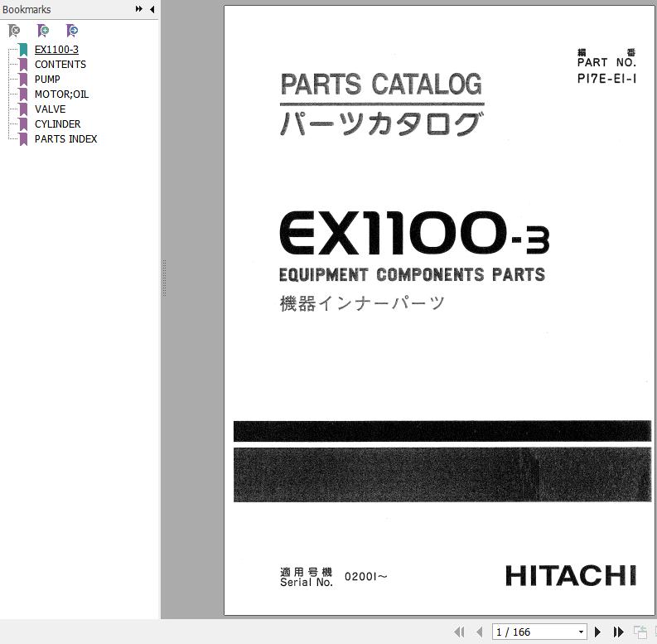
Task: Go to the first page
Action: (x=459, y=632)
